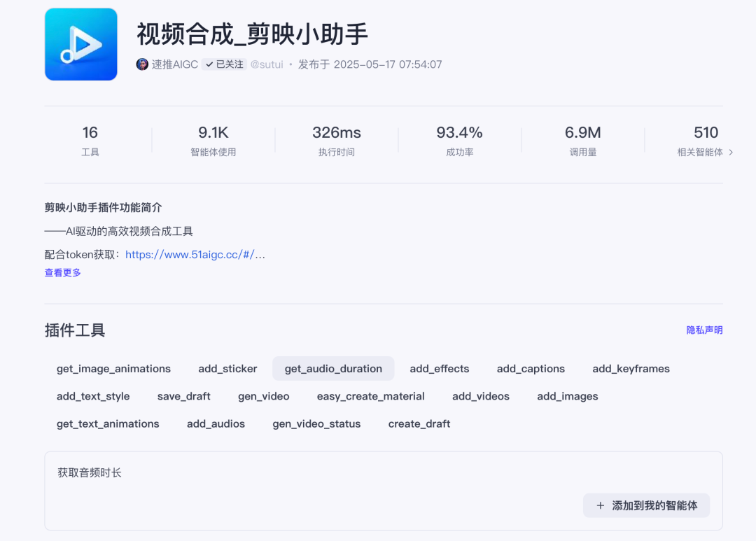Expand the 相关智能体 chevron arrow
Viewport: 756px width, 541px height.
731,153
